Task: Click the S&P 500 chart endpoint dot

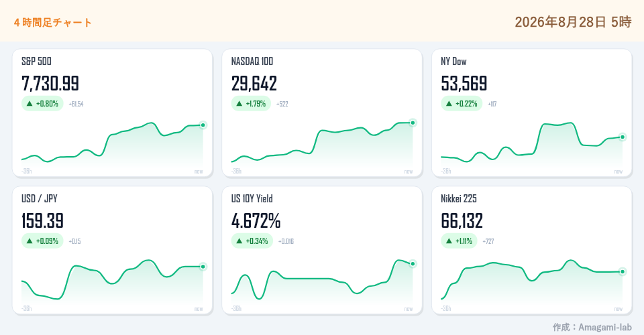Action: coord(203,125)
